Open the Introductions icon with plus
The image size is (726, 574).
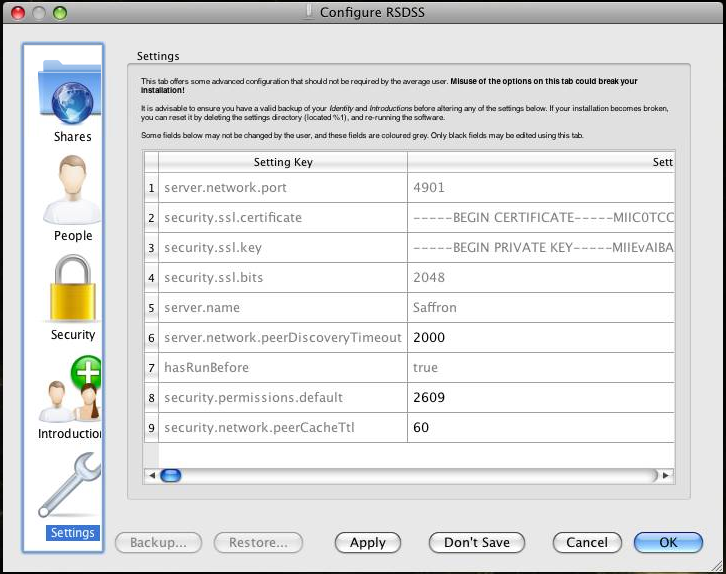72,390
